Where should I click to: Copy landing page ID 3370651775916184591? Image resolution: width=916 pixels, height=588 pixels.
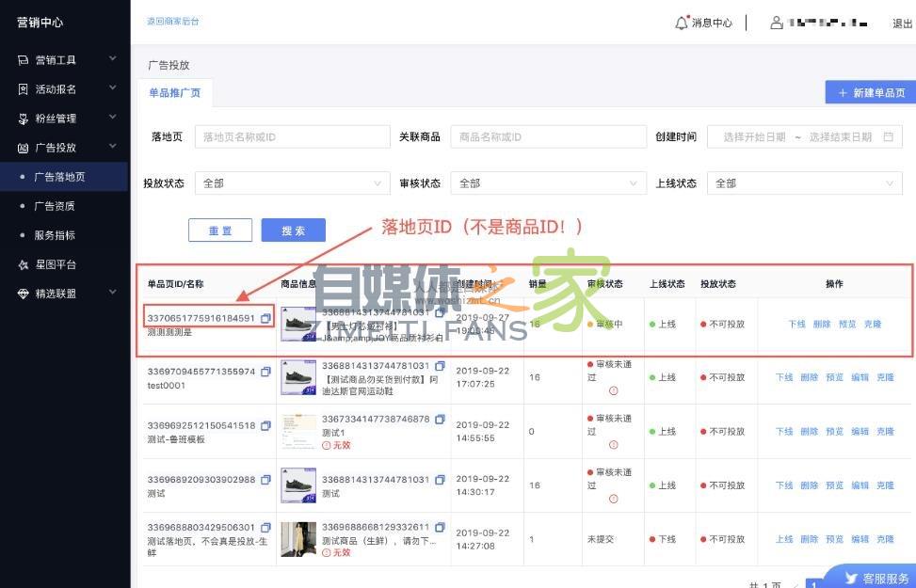[x=265, y=319]
